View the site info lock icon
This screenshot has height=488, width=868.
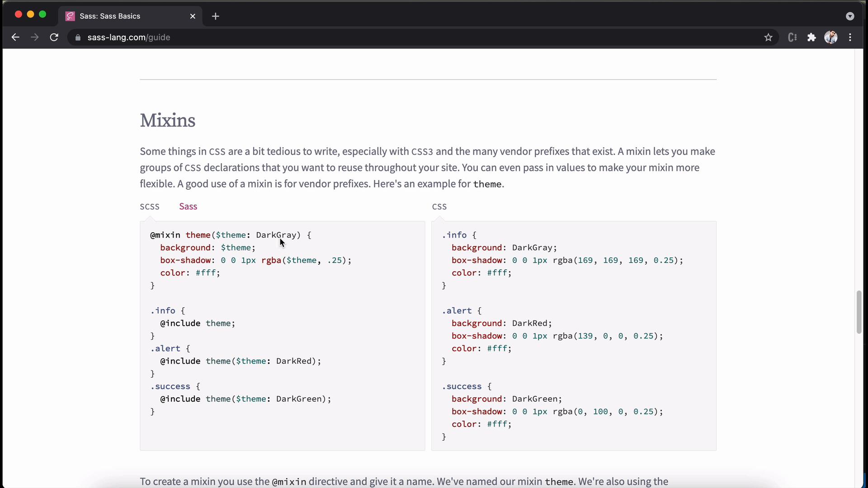click(78, 38)
